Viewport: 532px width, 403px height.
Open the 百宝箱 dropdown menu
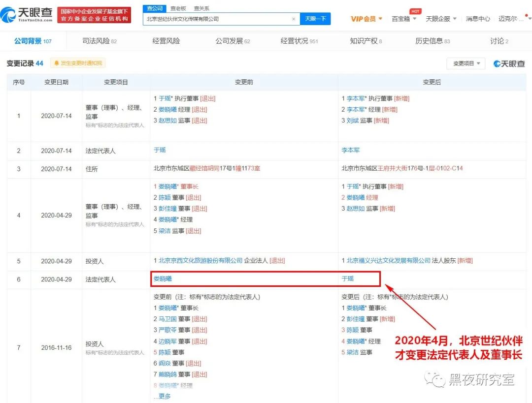pyautogui.click(x=404, y=19)
